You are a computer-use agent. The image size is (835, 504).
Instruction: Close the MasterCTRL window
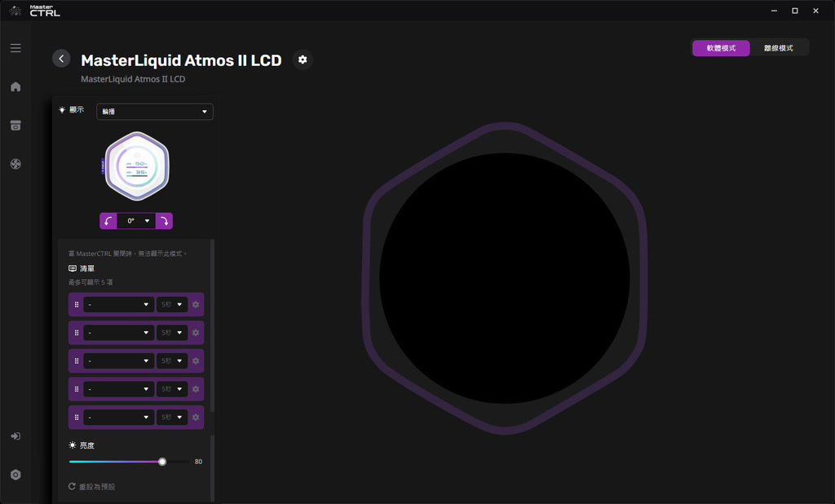pos(815,11)
